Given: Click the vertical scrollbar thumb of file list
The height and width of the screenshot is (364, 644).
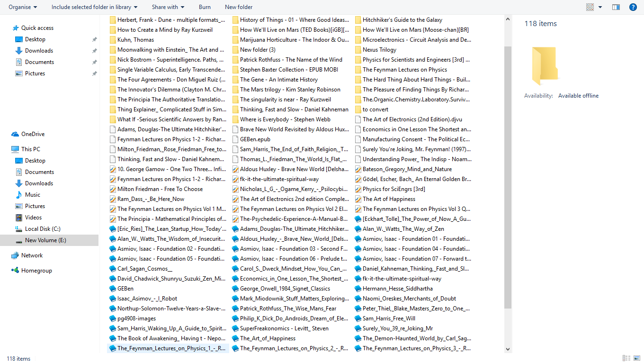Looking at the screenshot, I should [508, 177].
